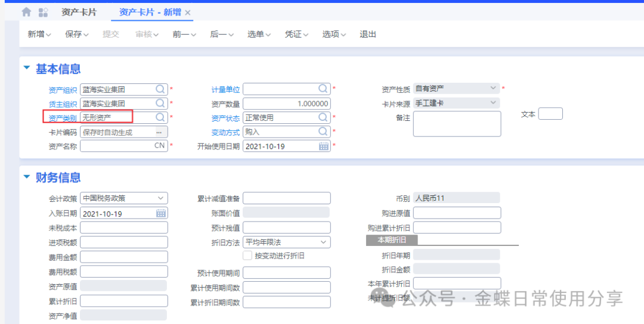
Task: Collapse the 基本信息 section
Action: click(x=26, y=68)
